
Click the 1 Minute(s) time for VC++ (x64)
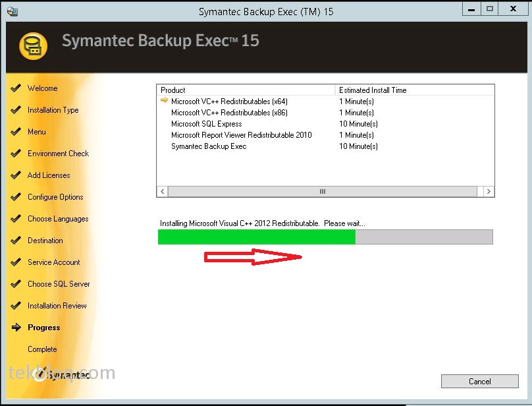click(x=356, y=101)
